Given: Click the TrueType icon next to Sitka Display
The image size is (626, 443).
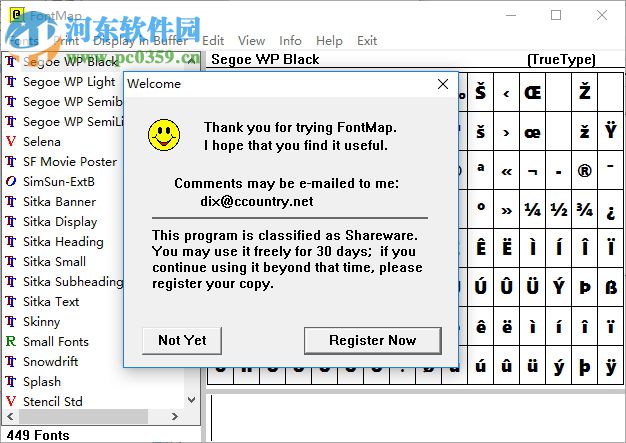Looking at the screenshot, I should point(11,222).
